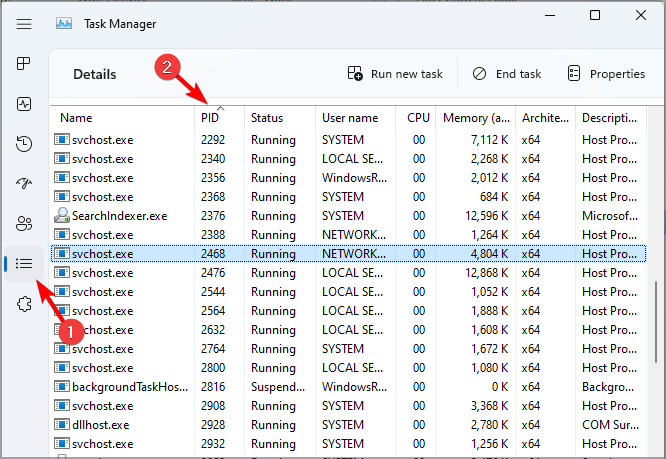Open App history in sidebar
Image resolution: width=666 pixels, height=459 pixels.
(x=24, y=144)
